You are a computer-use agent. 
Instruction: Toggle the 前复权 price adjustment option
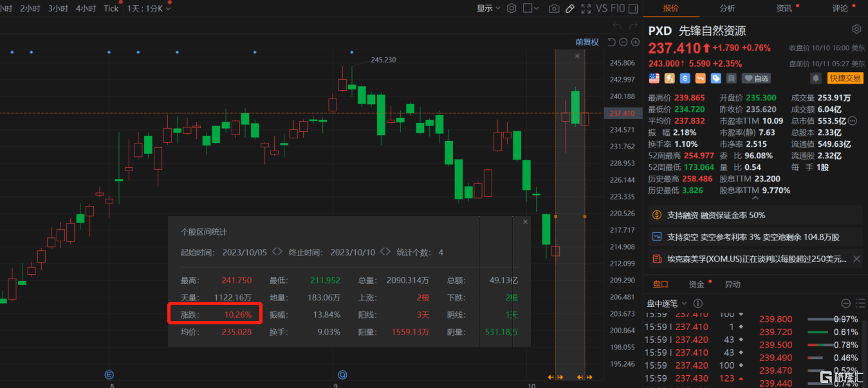587,42
